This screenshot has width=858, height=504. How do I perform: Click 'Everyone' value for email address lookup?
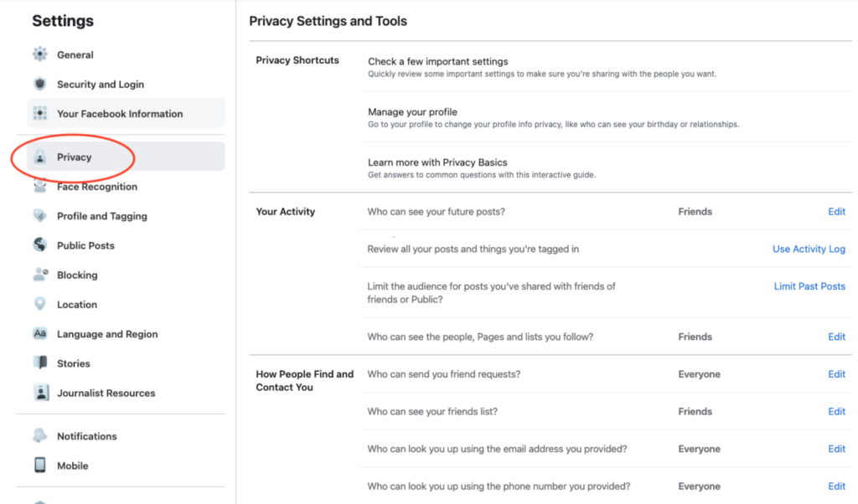(x=699, y=449)
